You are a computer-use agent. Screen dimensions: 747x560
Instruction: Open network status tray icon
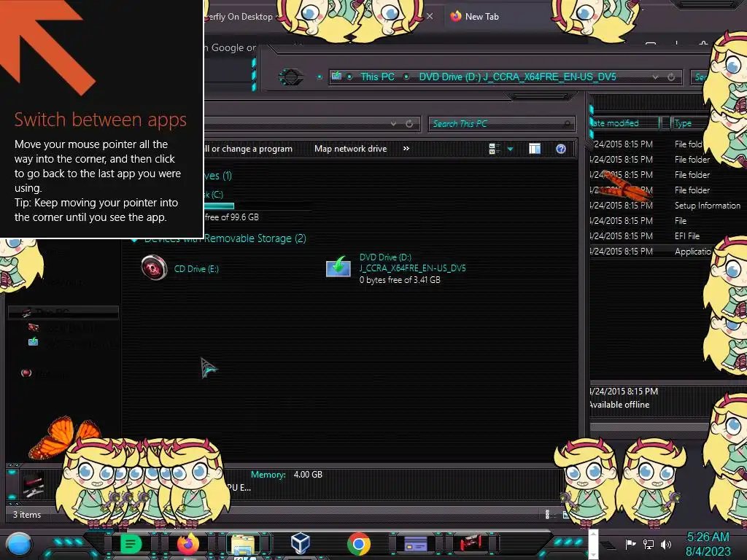(649, 544)
